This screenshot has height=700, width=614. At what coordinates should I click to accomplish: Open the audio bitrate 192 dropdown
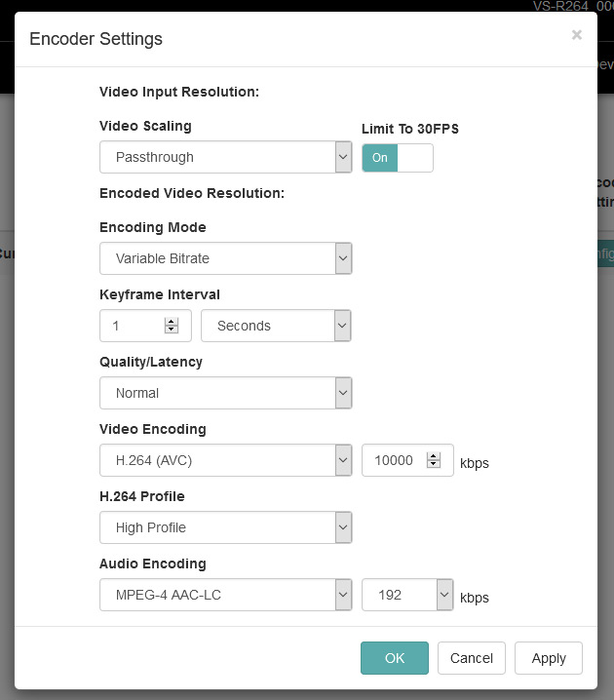point(406,595)
